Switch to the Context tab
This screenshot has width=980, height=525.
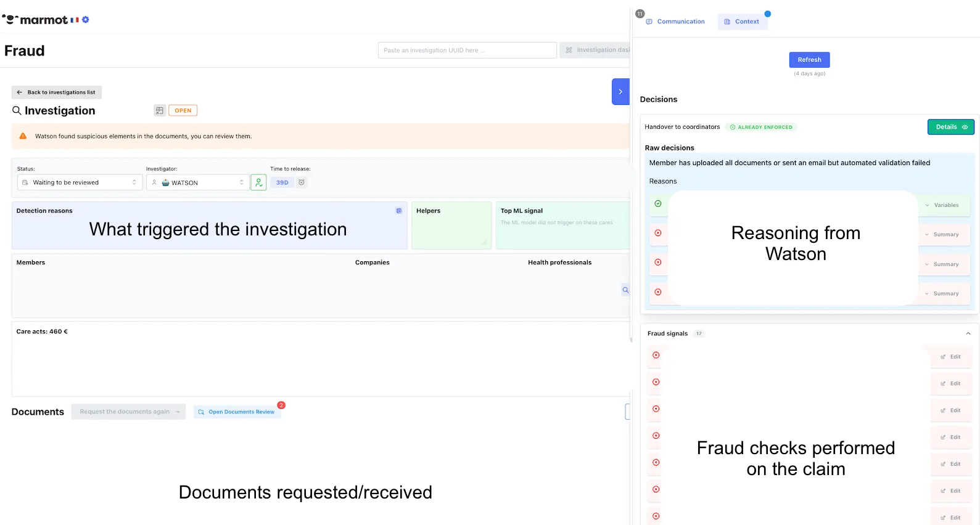[x=742, y=22]
